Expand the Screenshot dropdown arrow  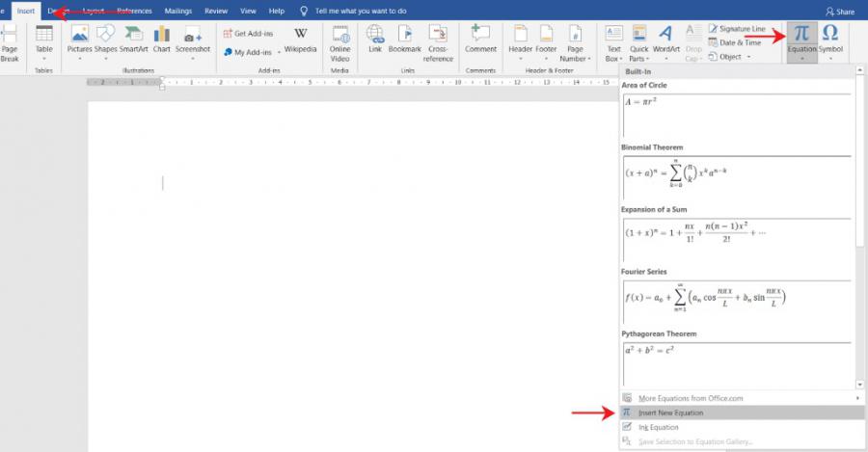[193, 59]
